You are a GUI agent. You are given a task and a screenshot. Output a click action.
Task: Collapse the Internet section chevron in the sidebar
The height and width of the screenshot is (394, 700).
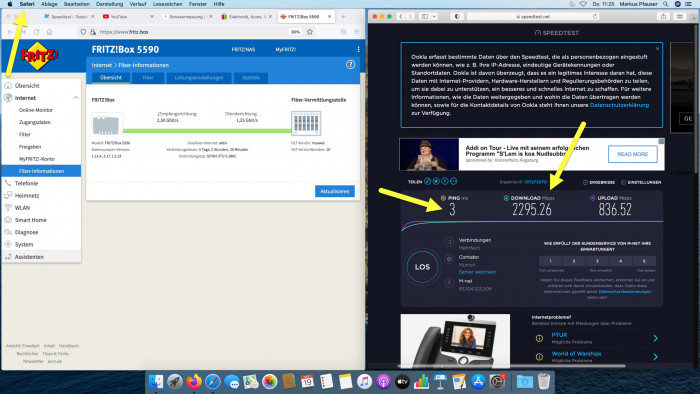[75, 98]
